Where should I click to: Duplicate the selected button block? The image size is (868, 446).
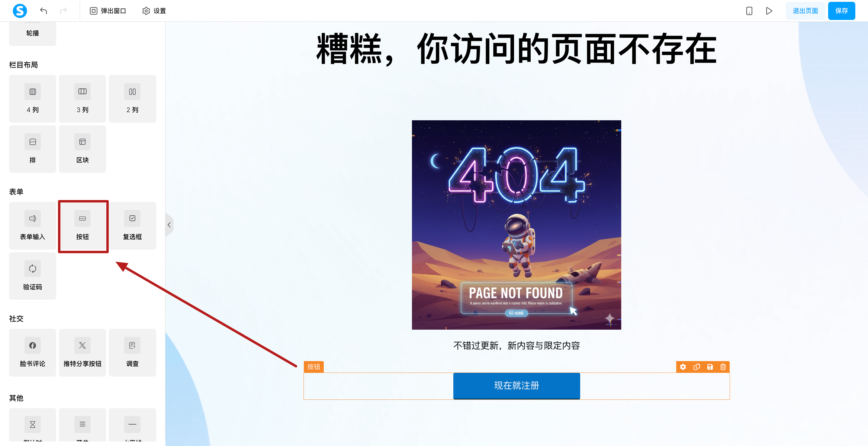coord(696,367)
